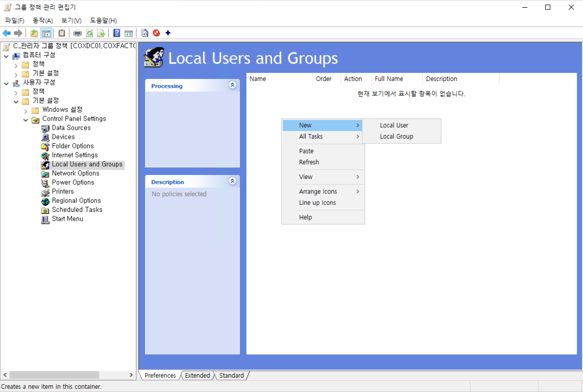Click the Regional Options globe icon
This screenshot has height=392, width=583.
45,201
